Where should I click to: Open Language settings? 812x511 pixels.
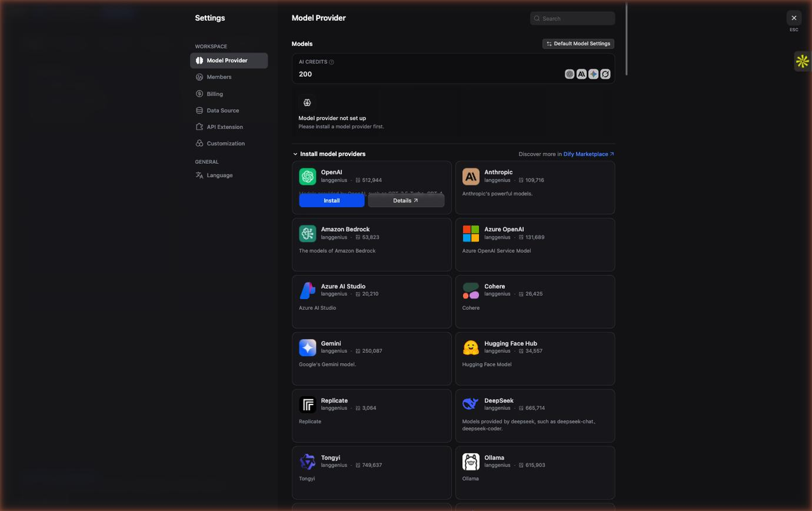[219, 175]
